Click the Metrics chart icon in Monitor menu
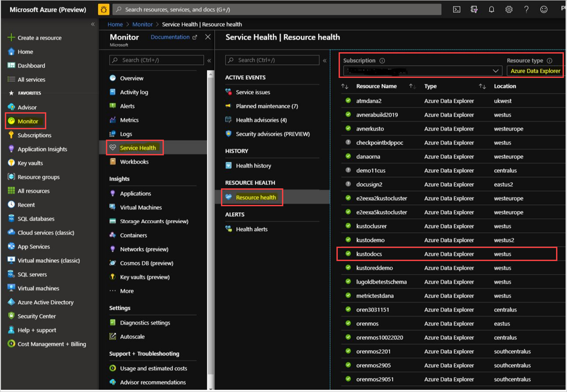 [x=113, y=120]
